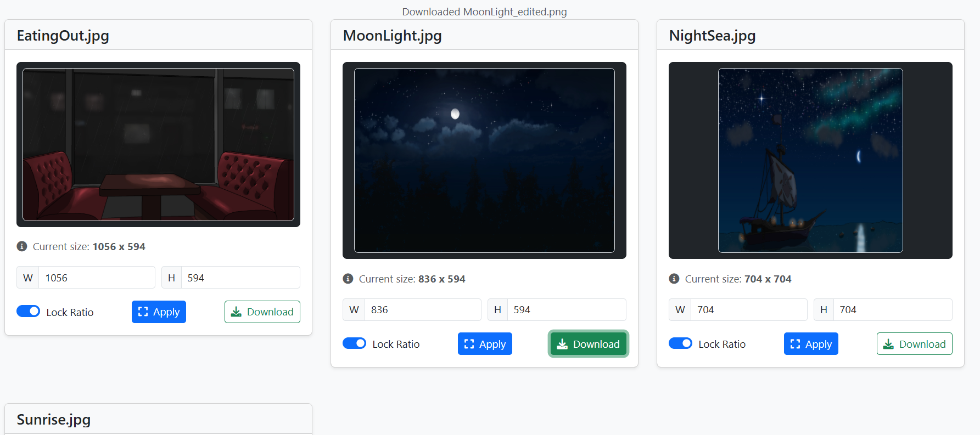Click the download icon on MoonLight's green button
Image resolution: width=980 pixels, height=435 pixels.
coord(562,344)
